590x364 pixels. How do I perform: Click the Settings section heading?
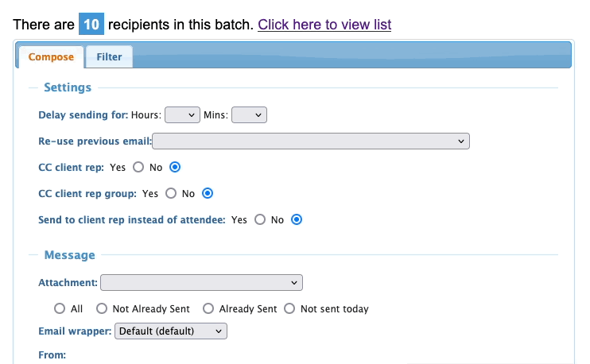pyautogui.click(x=68, y=87)
